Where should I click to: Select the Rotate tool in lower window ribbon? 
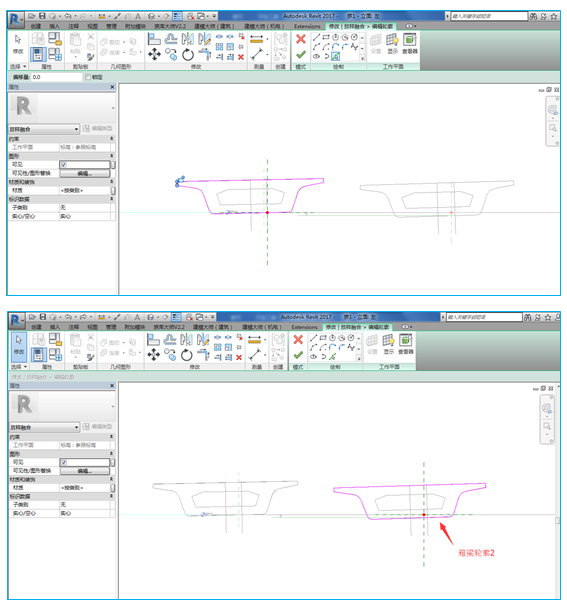click(x=187, y=355)
